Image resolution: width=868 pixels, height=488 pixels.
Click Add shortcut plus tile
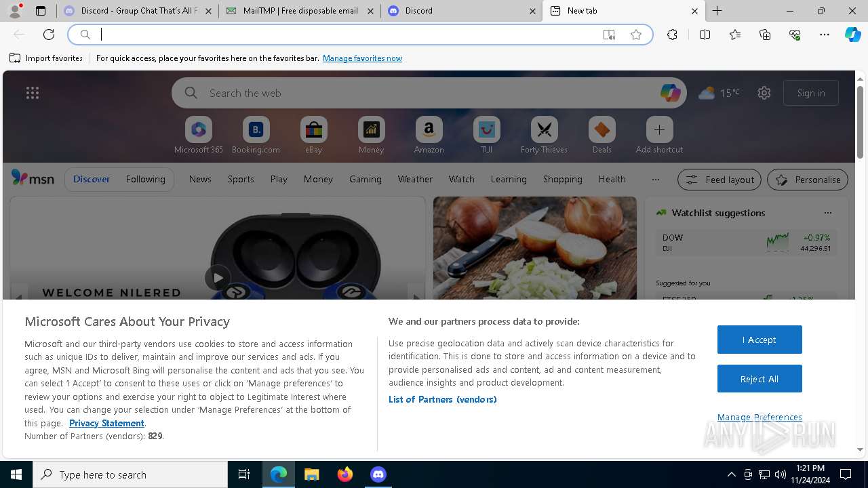pyautogui.click(x=659, y=136)
